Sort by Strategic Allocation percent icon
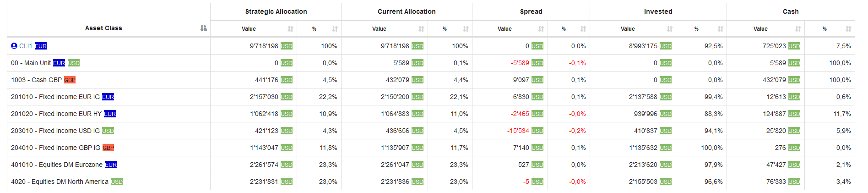Viewport: 868px width, 193px height. tap(335, 29)
